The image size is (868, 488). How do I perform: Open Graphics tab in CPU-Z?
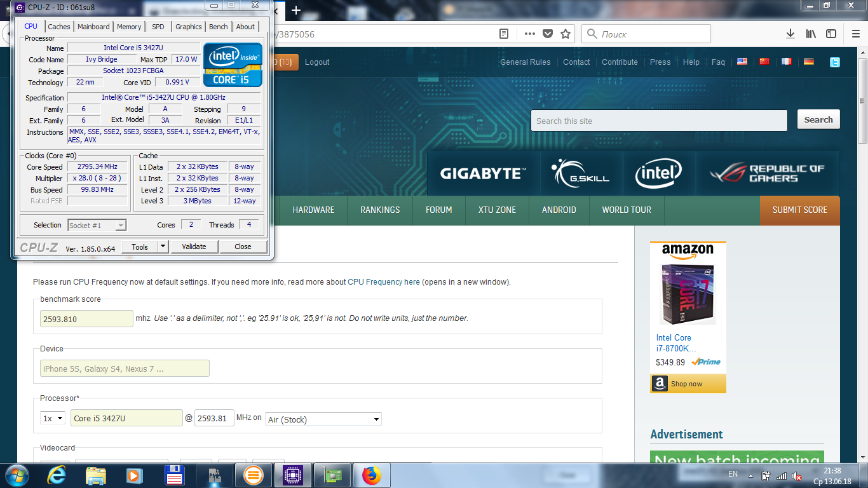coord(189,27)
